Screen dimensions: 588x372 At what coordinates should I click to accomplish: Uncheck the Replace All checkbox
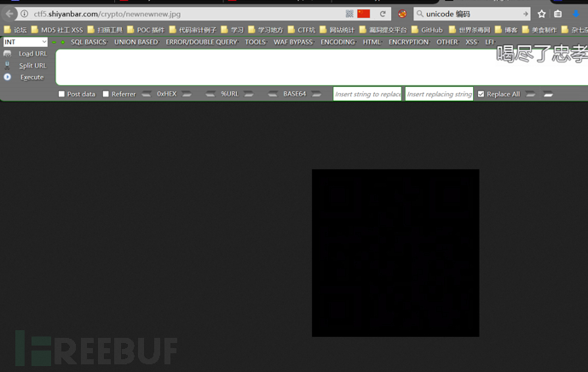click(x=481, y=94)
